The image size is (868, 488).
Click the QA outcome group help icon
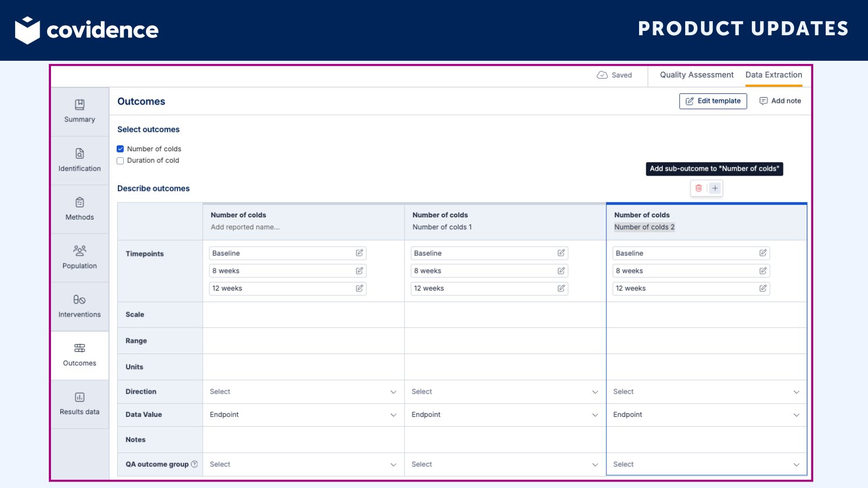click(x=194, y=464)
